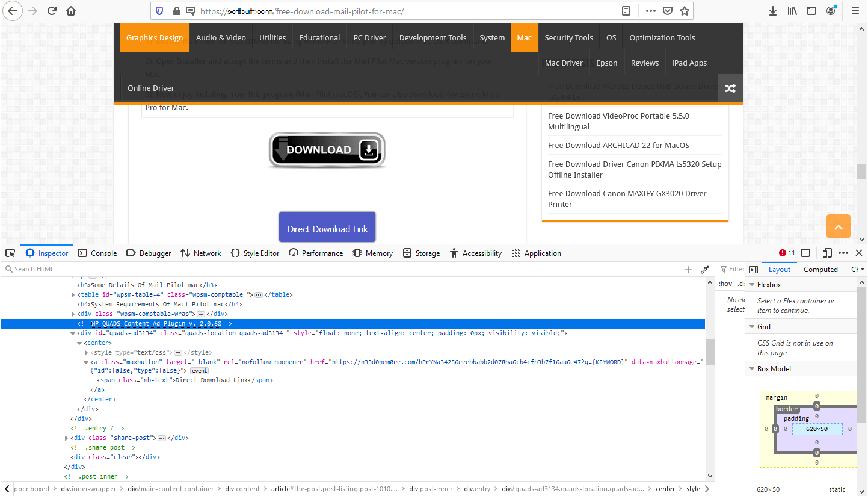Open the Style Editor tab
This screenshot has width=868, height=496.
pos(255,253)
